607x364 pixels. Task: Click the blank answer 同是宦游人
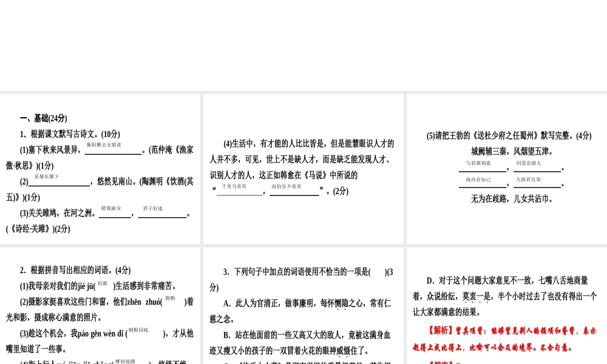click(x=529, y=163)
